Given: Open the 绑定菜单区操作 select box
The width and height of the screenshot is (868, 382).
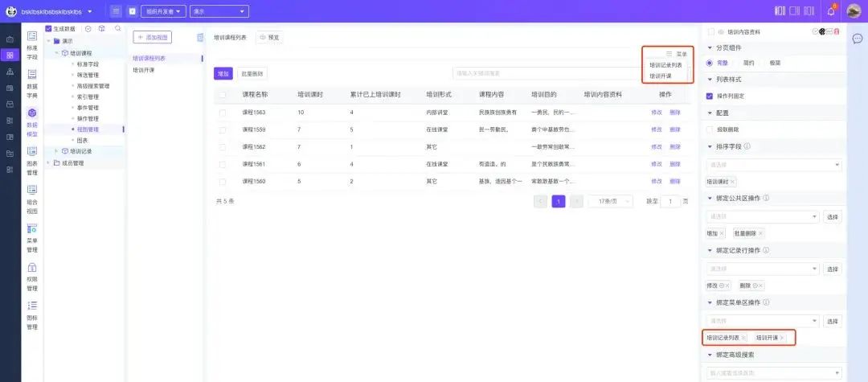Looking at the screenshot, I should click(x=762, y=321).
